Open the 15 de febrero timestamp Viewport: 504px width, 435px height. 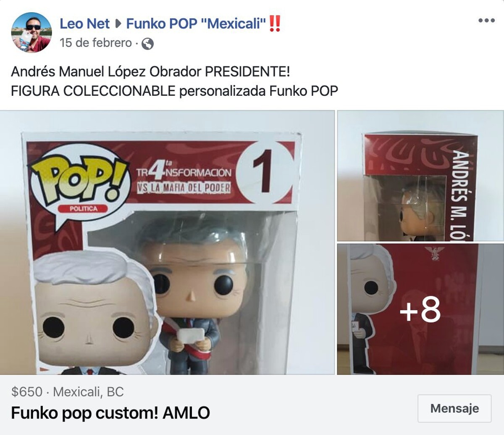point(96,43)
